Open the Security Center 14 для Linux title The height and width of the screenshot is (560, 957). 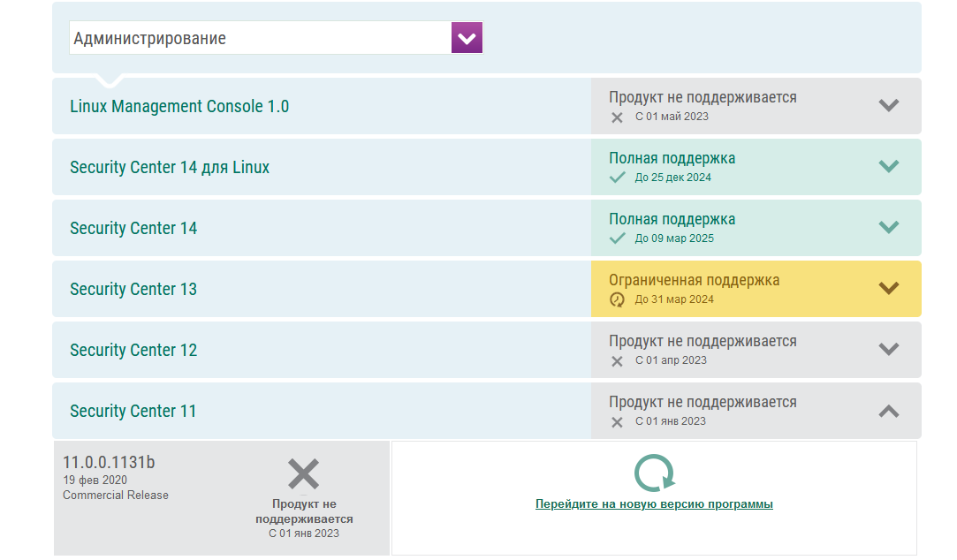coord(170,167)
